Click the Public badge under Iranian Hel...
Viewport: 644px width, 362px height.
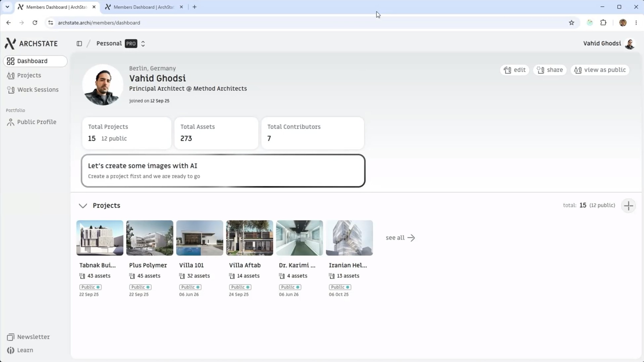pos(340,287)
